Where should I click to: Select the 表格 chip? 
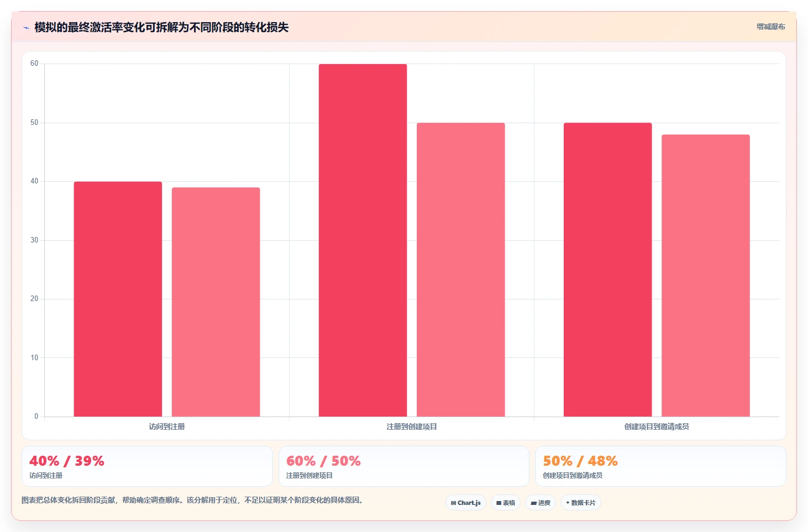pos(506,503)
